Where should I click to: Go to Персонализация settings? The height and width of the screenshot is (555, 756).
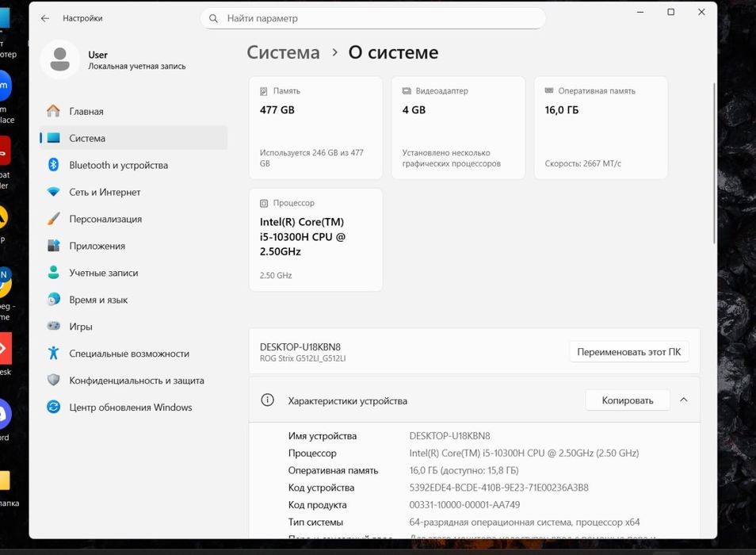pos(134,219)
